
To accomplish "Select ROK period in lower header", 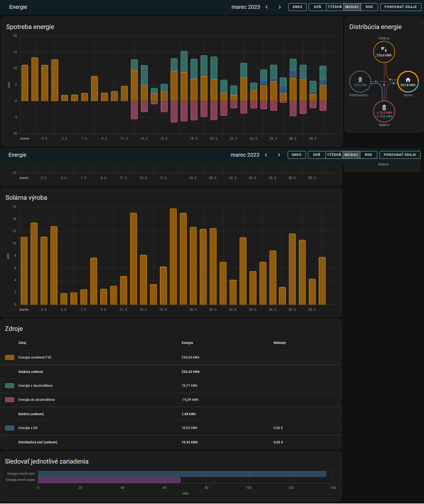I will click(x=368, y=155).
